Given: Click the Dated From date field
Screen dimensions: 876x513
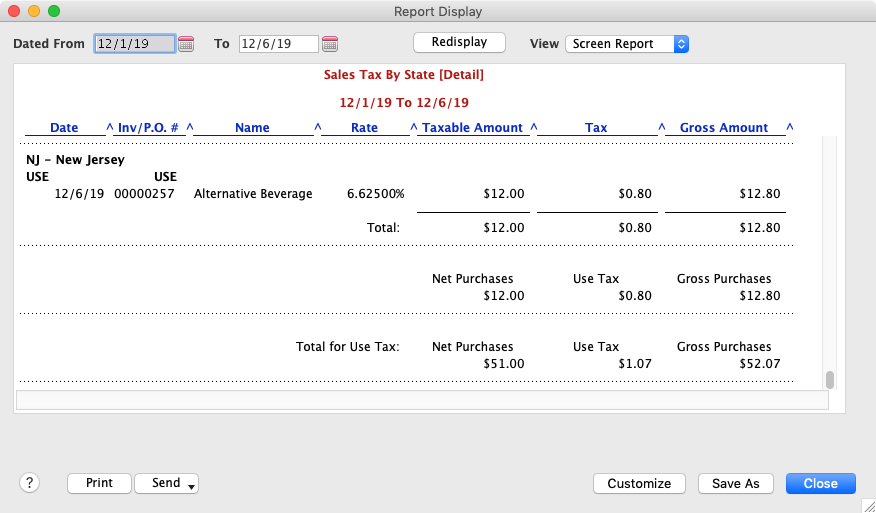Looking at the screenshot, I should 134,44.
